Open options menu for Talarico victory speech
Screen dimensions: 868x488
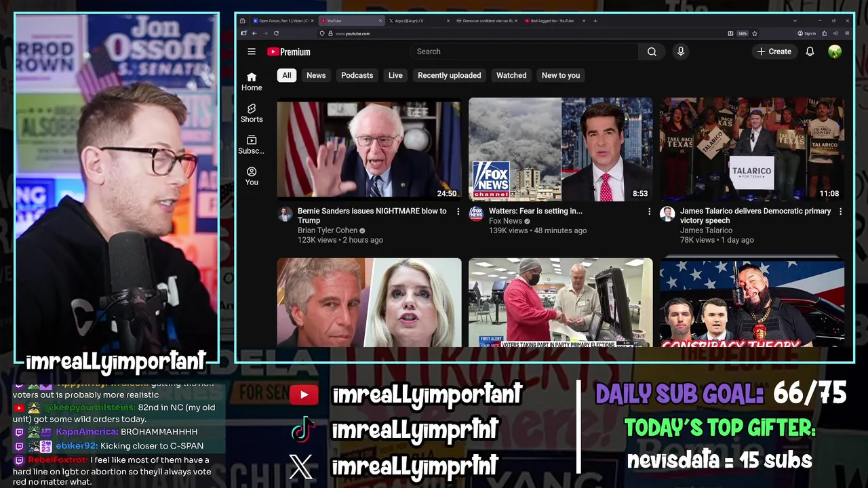pos(840,212)
